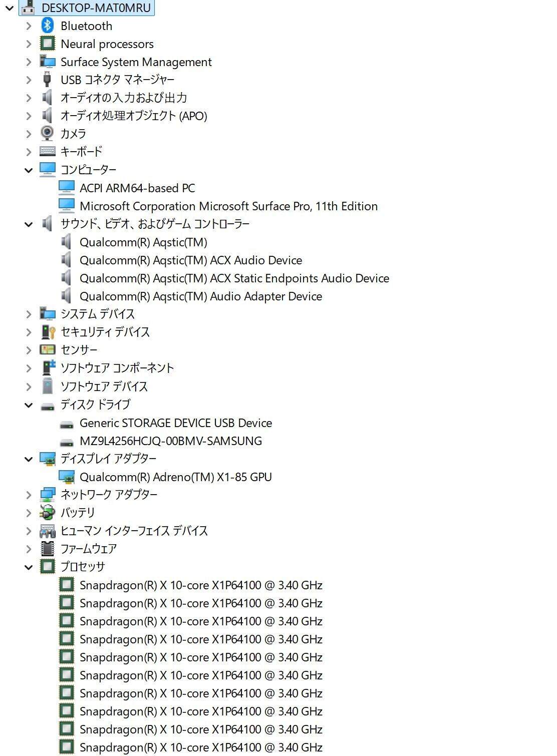Click the オーディオの入力および出力 speaker icon
The height and width of the screenshot is (756, 557).
48,97
